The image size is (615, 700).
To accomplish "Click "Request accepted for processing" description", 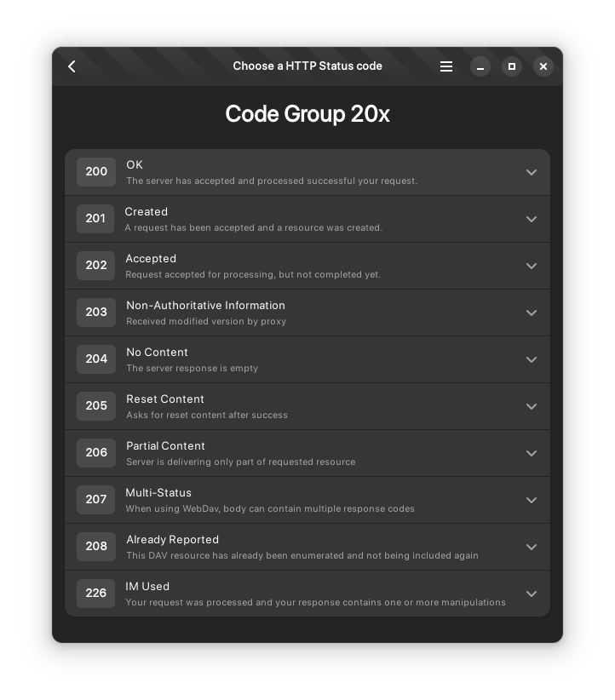I will 253,274.
